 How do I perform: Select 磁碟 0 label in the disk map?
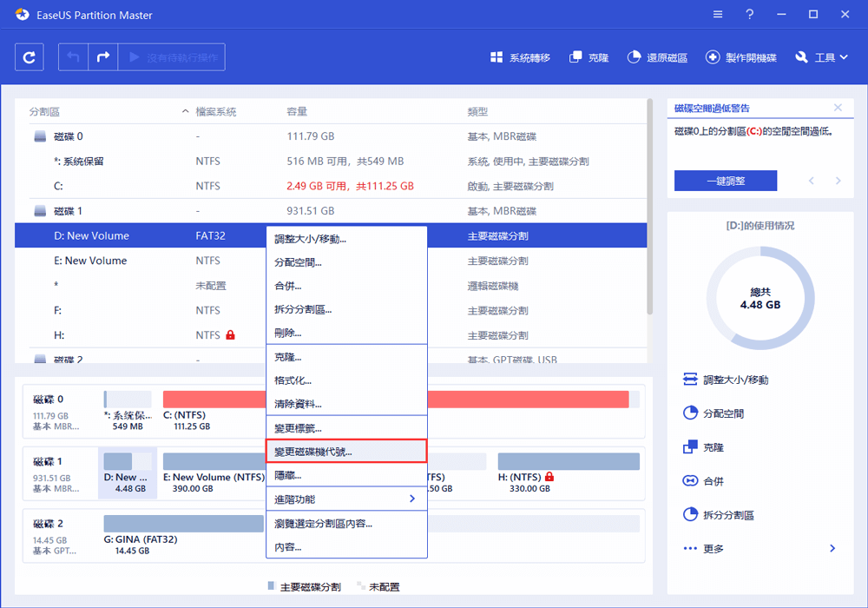click(48, 400)
